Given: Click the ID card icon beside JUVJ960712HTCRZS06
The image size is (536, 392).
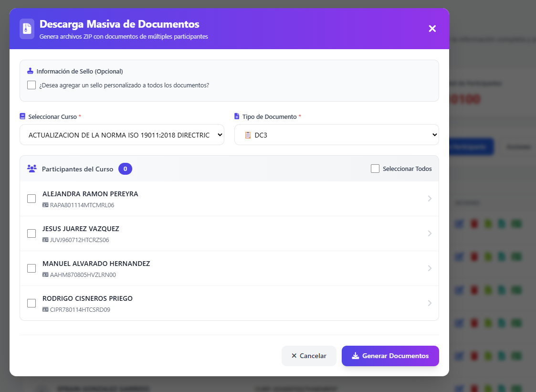Looking at the screenshot, I should 45,240.
